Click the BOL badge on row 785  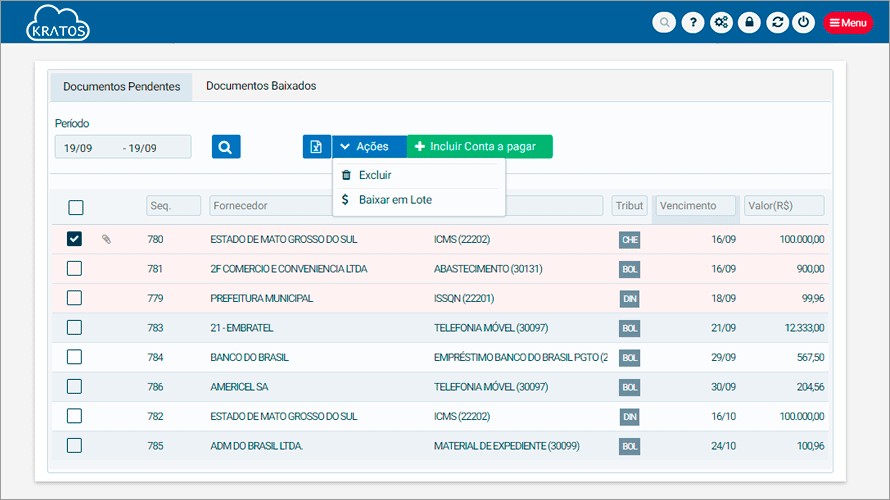click(x=629, y=446)
